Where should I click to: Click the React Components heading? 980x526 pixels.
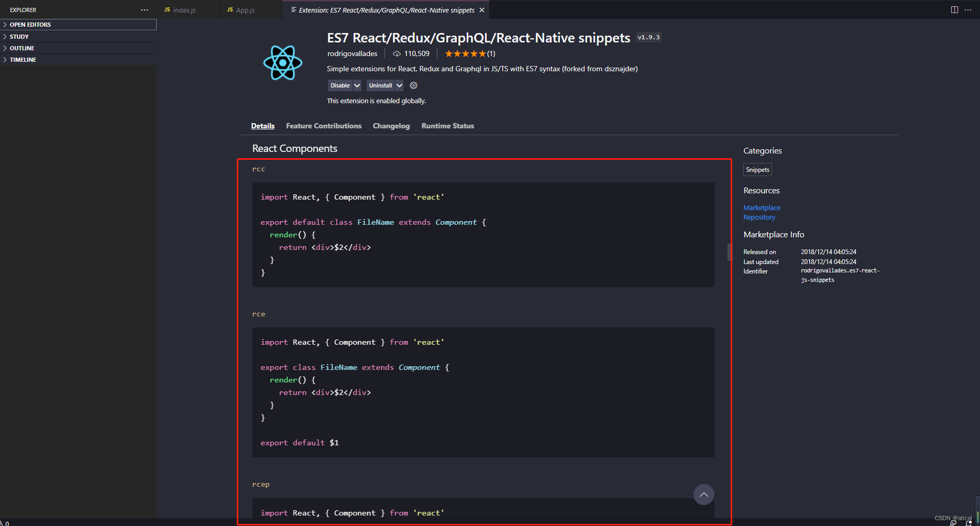294,148
